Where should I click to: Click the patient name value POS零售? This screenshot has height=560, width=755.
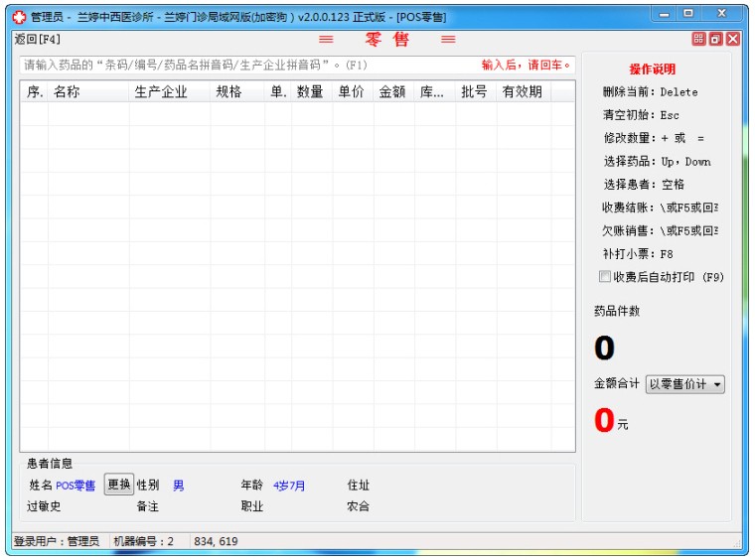(75, 486)
